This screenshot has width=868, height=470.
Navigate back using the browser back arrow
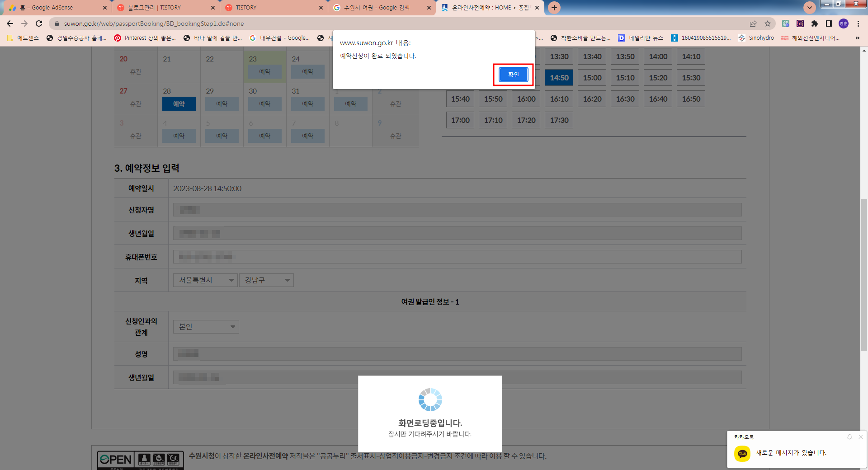tap(9, 23)
